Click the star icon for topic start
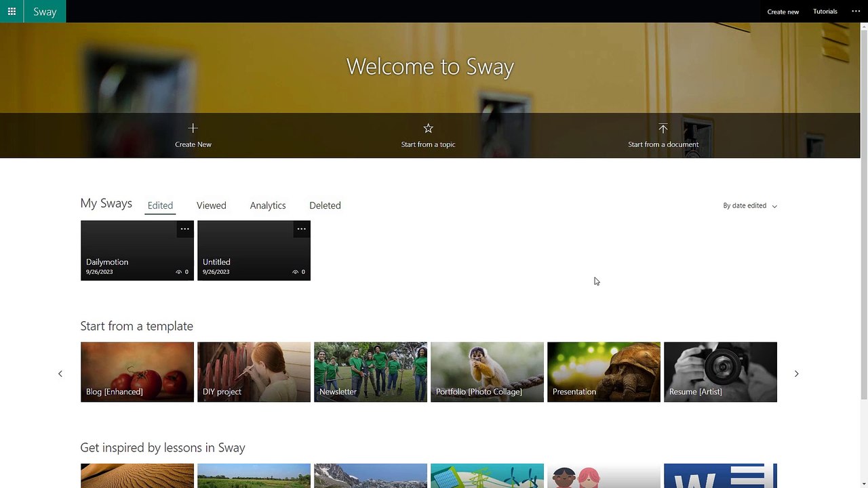The height and width of the screenshot is (488, 868). 428,128
